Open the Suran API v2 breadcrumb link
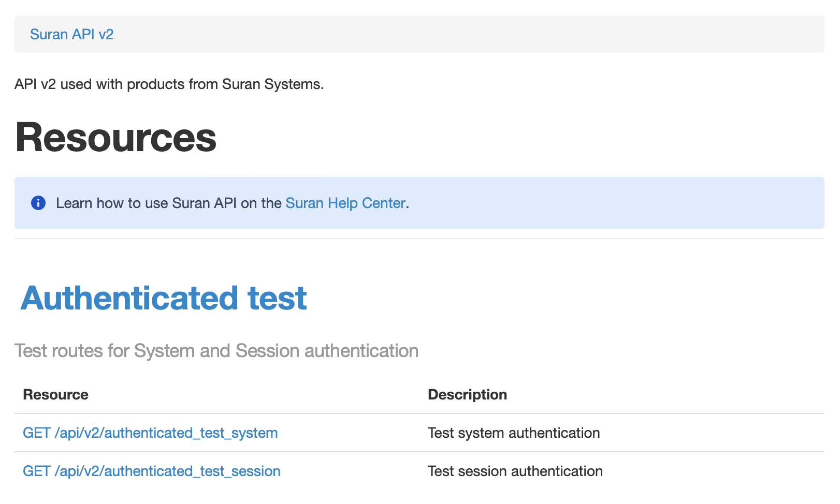Screen dimensions: 840x504 click(x=71, y=34)
